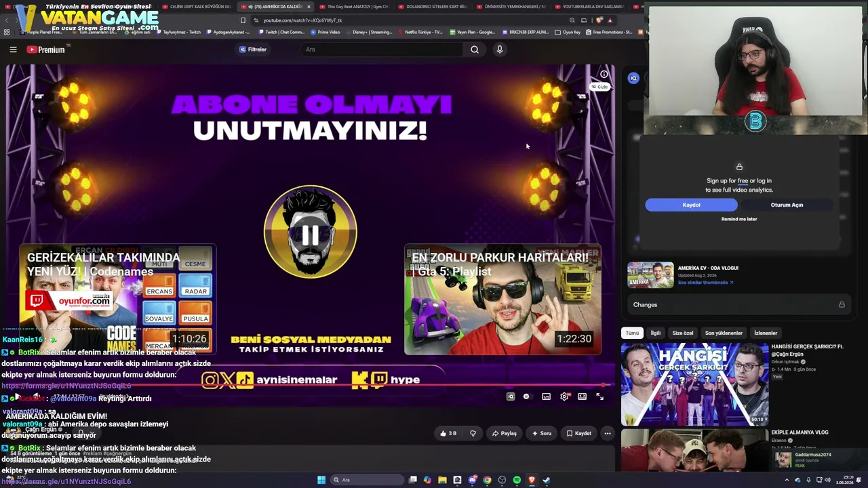This screenshot has height=488, width=868.
Task: Go to YouTube Premium home logo
Action: [46, 49]
